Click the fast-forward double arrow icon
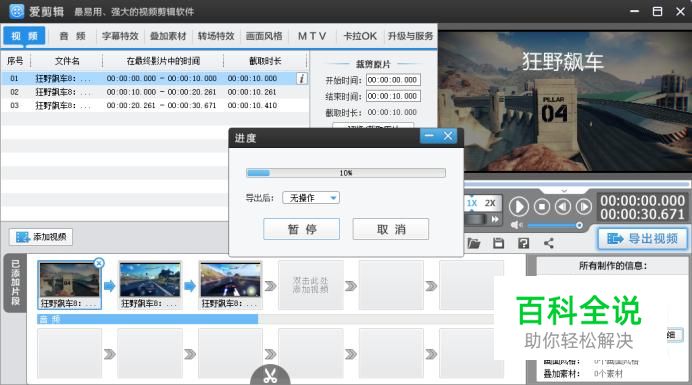This screenshot has width=692, height=385. [x=495, y=219]
